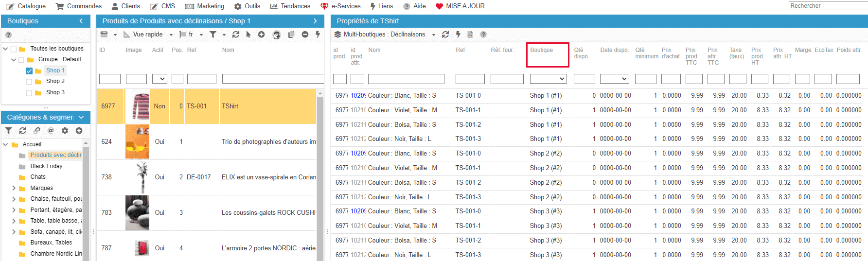Screen dimensions: 868x261
Task: Click the link icon in categories toolbar
Action: 37,131
